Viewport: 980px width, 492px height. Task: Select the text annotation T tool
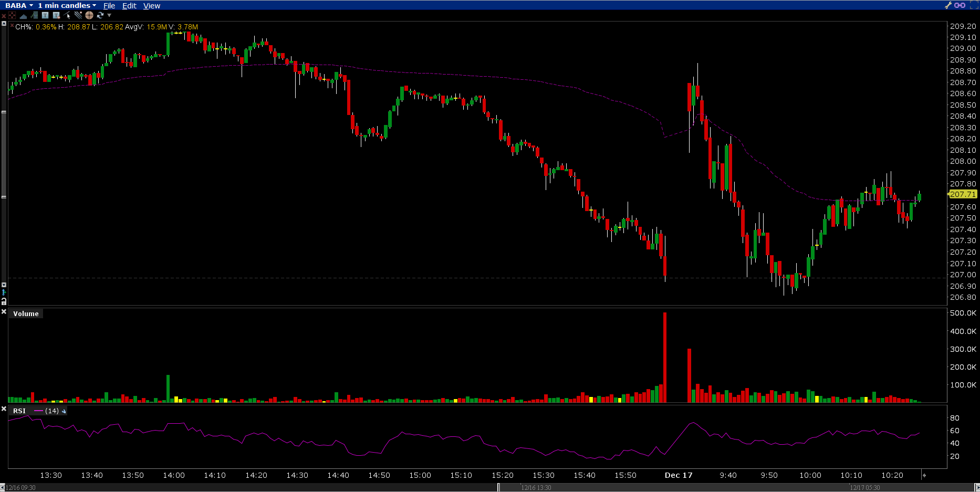tap(45, 15)
